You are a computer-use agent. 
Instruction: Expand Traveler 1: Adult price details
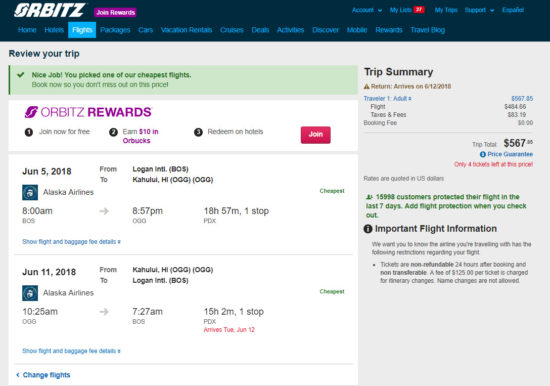click(x=387, y=99)
